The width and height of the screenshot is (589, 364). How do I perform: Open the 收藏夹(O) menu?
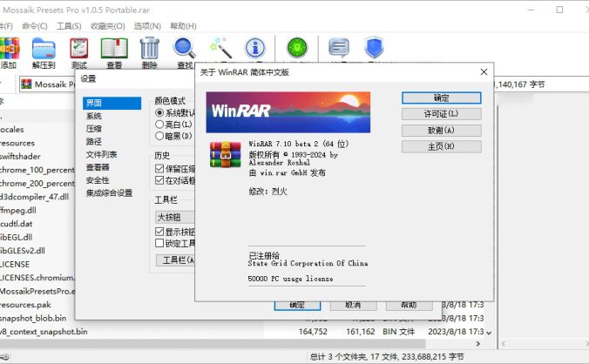pyautogui.click(x=108, y=26)
